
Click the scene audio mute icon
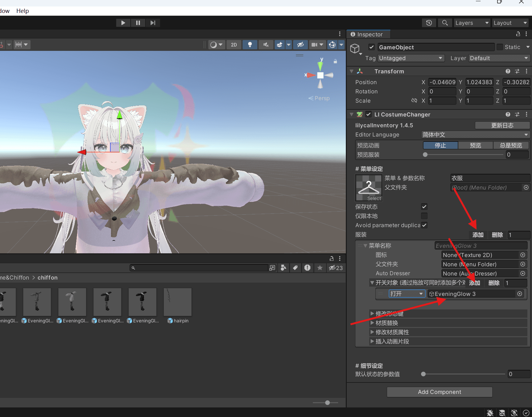coord(265,45)
